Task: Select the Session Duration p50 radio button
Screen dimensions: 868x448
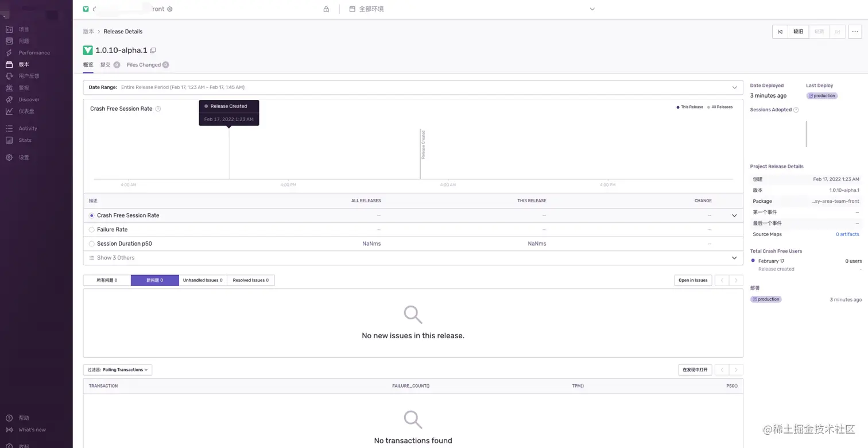Action: (92, 244)
